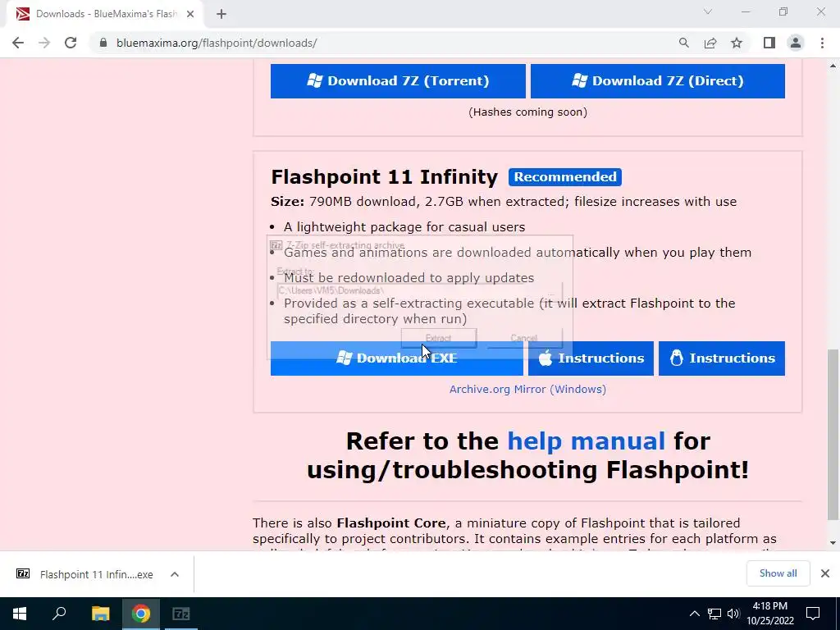Open the Windows notification center
The width and height of the screenshot is (840, 630).
813,614
